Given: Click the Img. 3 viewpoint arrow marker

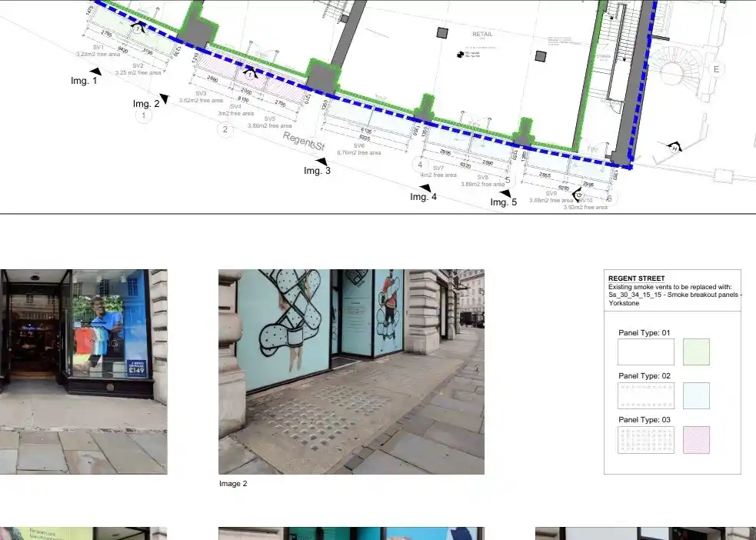Looking at the screenshot, I should (x=321, y=162).
